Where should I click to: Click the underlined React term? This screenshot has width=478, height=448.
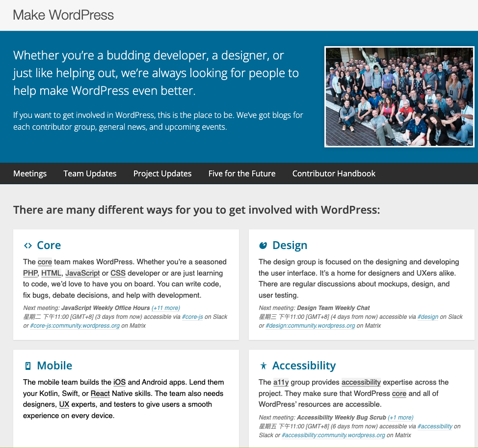pyautogui.click(x=100, y=393)
